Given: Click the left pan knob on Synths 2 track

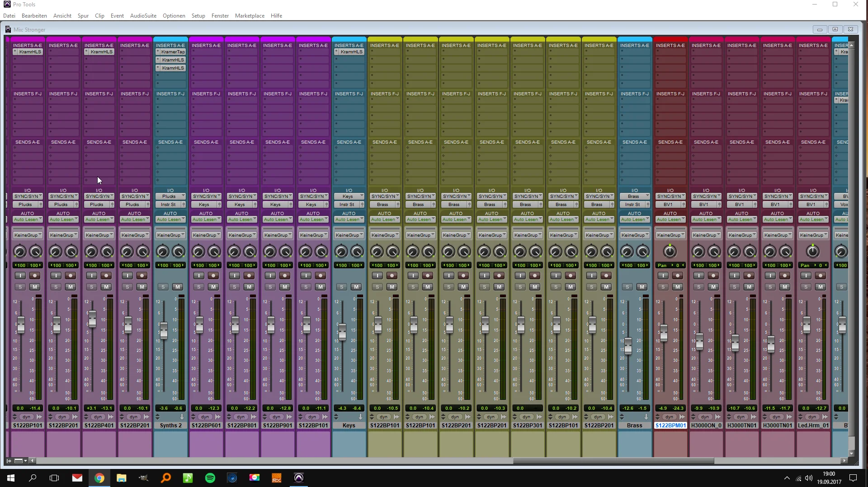Looking at the screenshot, I should tap(163, 252).
